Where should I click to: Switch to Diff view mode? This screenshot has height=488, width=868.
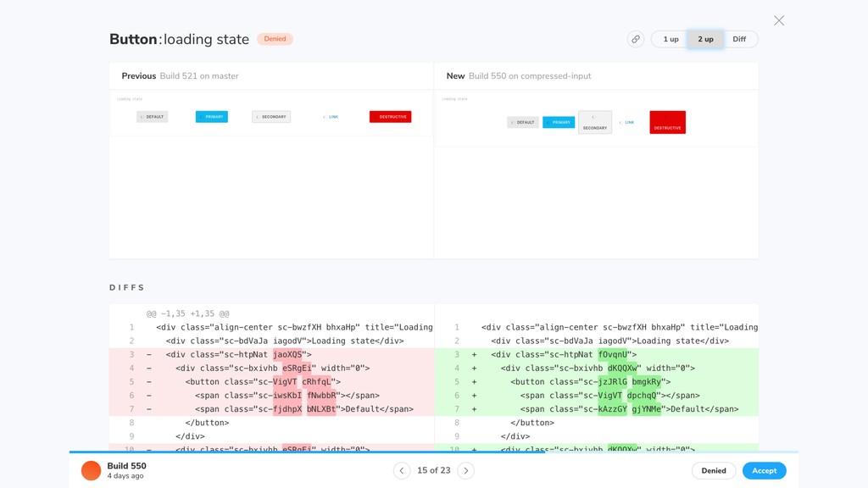coord(739,39)
